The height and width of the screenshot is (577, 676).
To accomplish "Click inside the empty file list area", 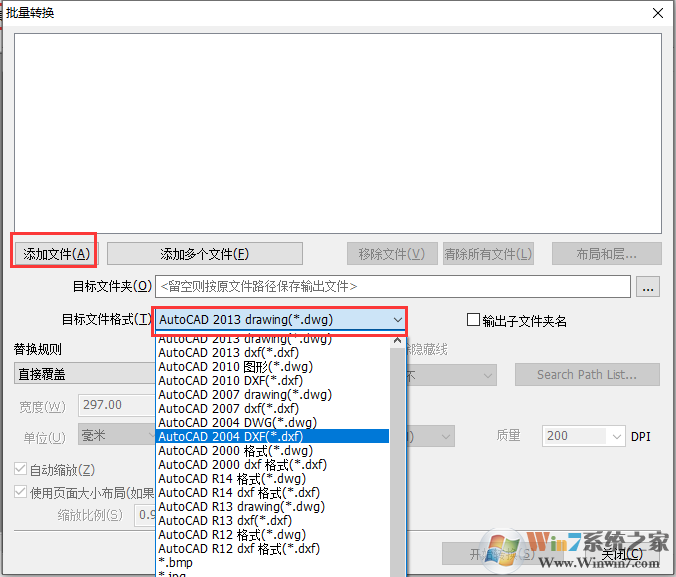I will pyautogui.click(x=338, y=134).
